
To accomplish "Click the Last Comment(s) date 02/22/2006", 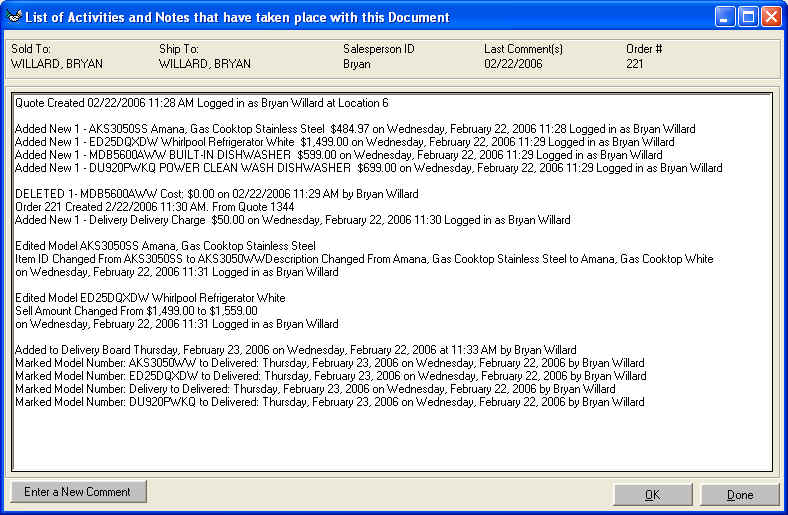I will (x=513, y=64).
